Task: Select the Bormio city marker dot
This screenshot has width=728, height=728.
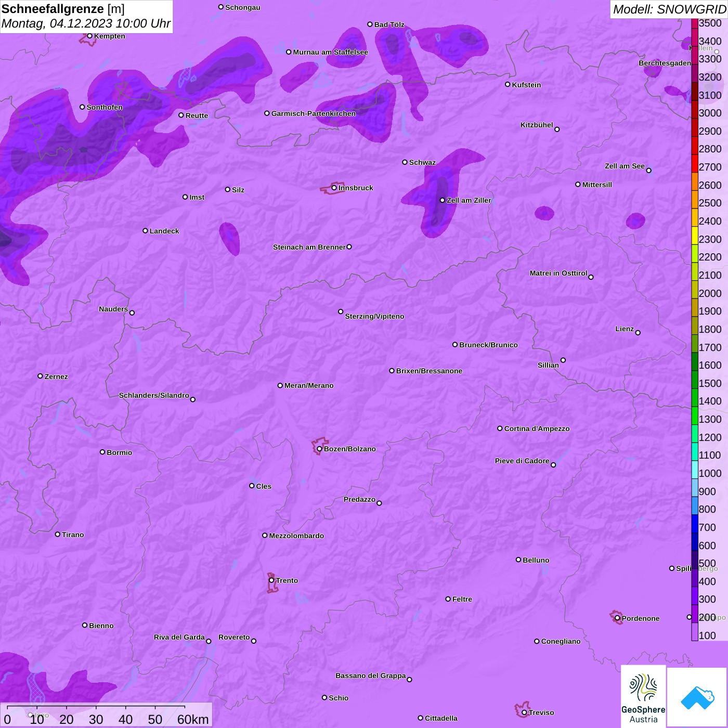Action: (x=102, y=452)
